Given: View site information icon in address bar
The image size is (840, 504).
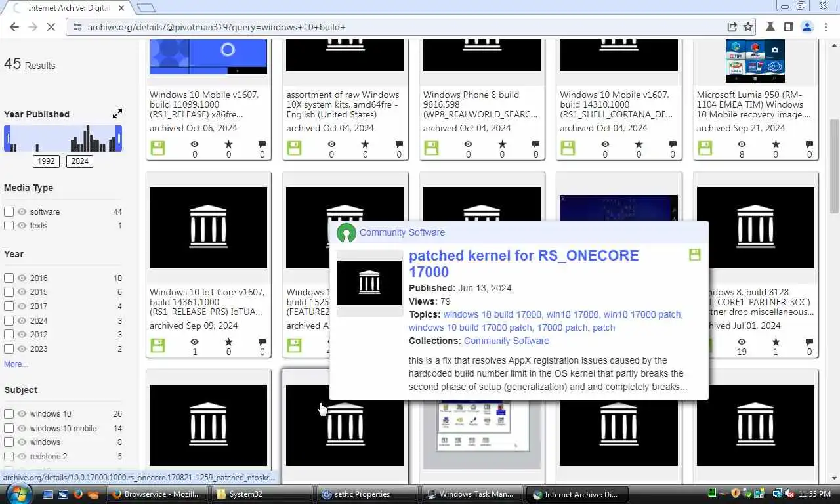Looking at the screenshot, I should pos(77,27).
